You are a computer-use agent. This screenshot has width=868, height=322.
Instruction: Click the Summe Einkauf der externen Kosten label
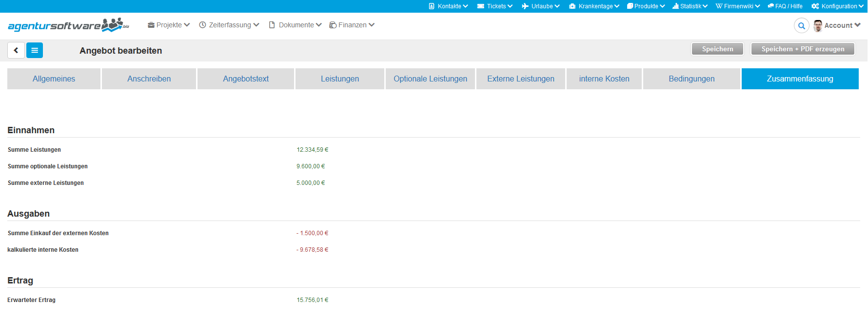(58, 233)
